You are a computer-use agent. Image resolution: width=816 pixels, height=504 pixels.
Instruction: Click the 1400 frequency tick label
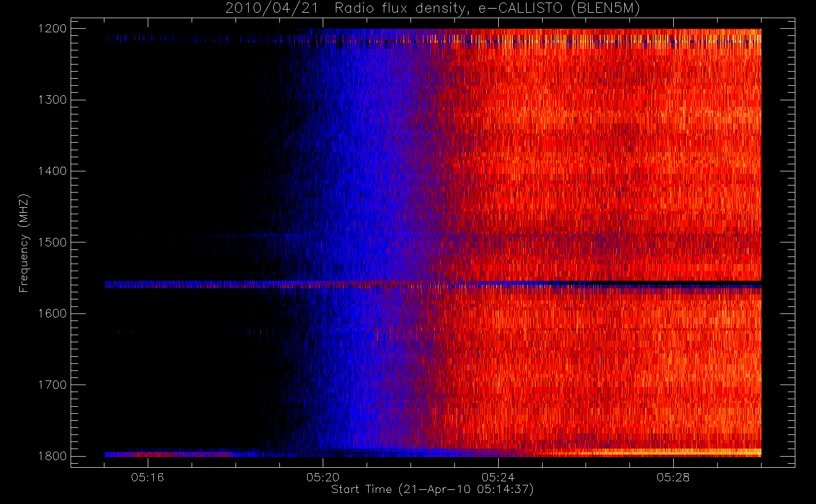click(52, 171)
